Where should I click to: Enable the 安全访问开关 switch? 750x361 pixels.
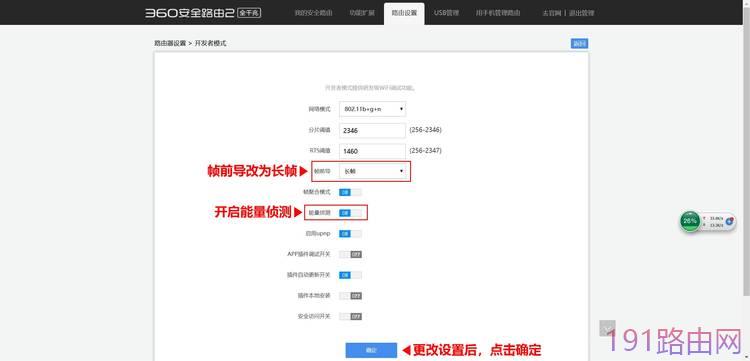[350, 317]
